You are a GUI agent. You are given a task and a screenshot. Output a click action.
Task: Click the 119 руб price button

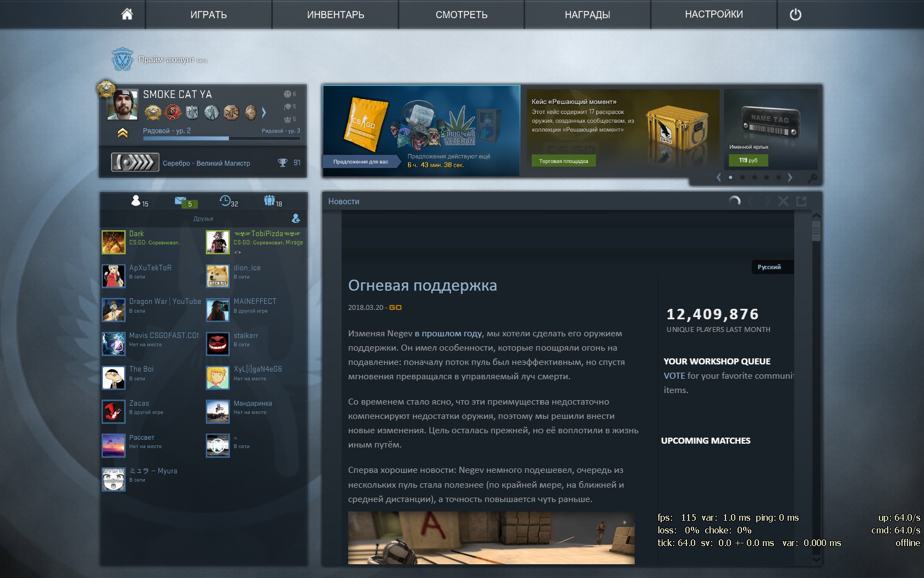click(748, 160)
